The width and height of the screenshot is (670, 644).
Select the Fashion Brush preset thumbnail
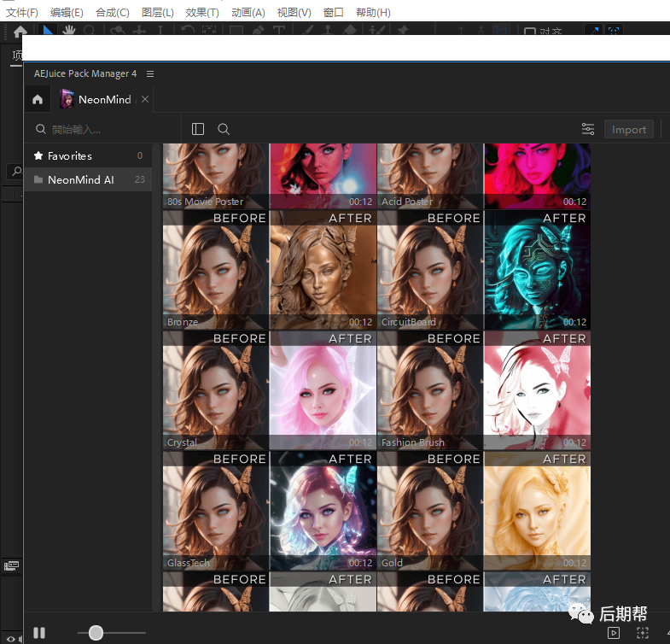[484, 390]
